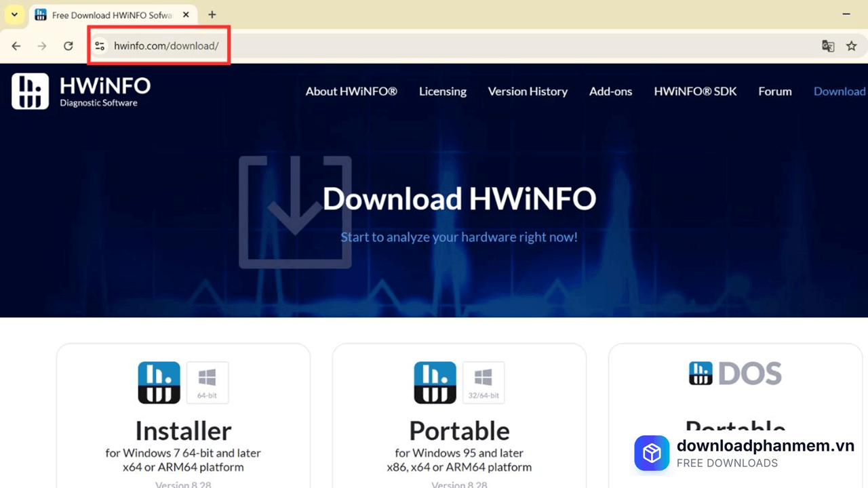Open the About HWiNFO® menu item
The height and width of the screenshot is (488, 868).
point(351,91)
